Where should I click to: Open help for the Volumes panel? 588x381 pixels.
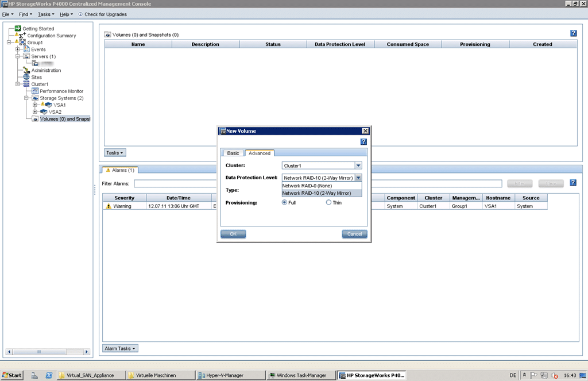(574, 33)
